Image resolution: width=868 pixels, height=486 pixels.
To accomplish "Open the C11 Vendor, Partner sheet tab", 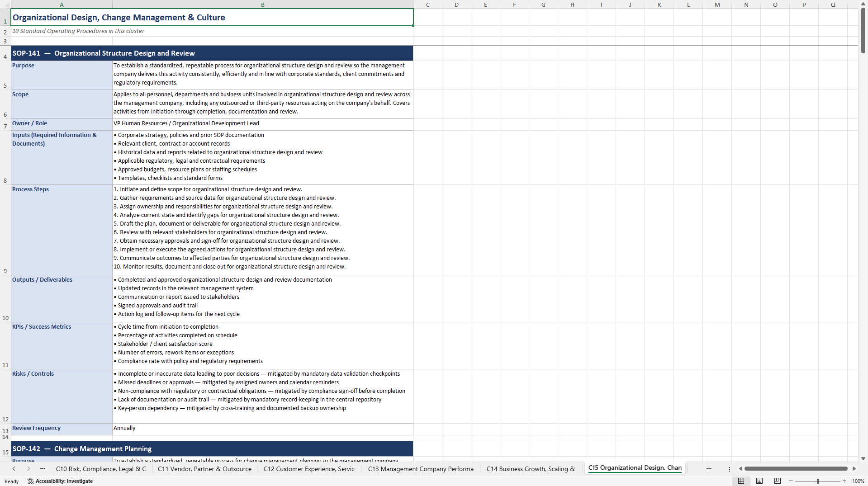I will [204, 469].
